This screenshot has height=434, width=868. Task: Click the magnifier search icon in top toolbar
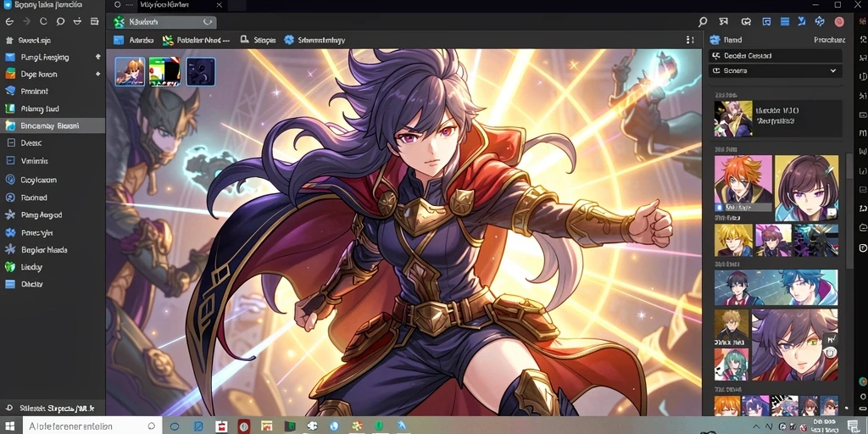(x=703, y=22)
